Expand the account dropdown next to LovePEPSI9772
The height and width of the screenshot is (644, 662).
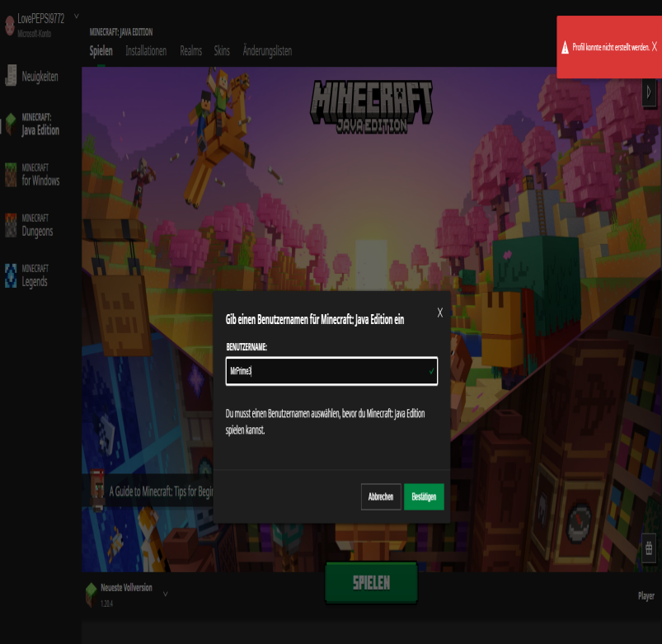[77, 16]
